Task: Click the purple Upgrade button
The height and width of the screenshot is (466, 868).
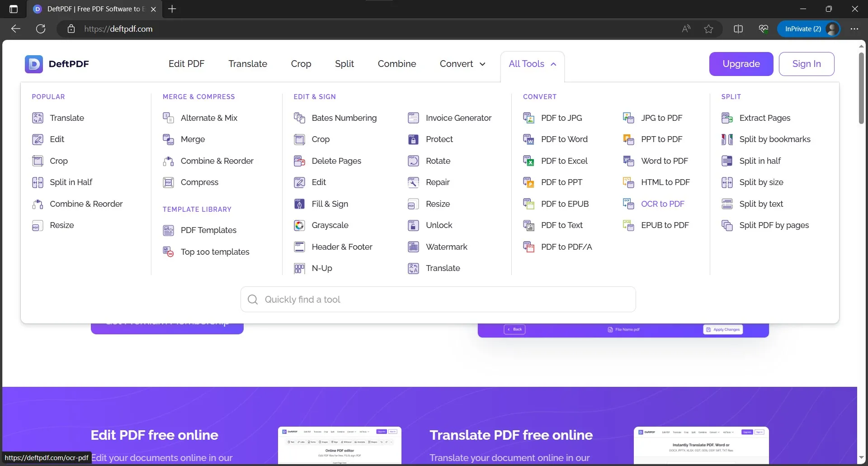Action: click(x=741, y=64)
